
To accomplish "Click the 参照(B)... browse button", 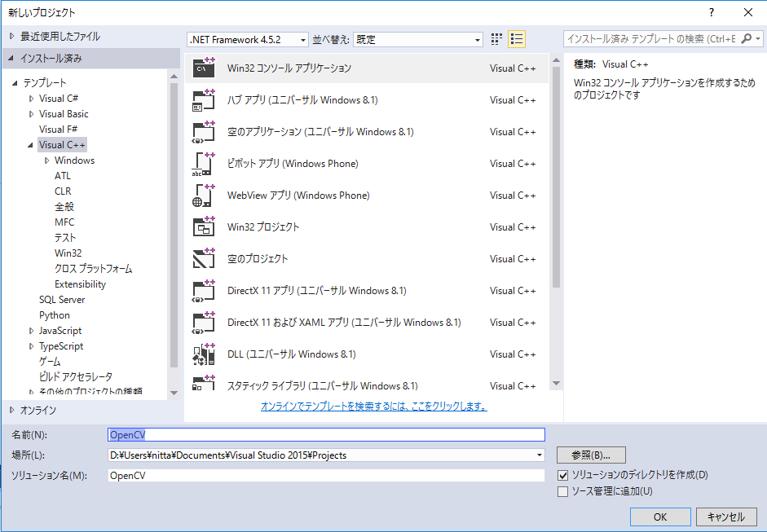I will pyautogui.click(x=590, y=455).
